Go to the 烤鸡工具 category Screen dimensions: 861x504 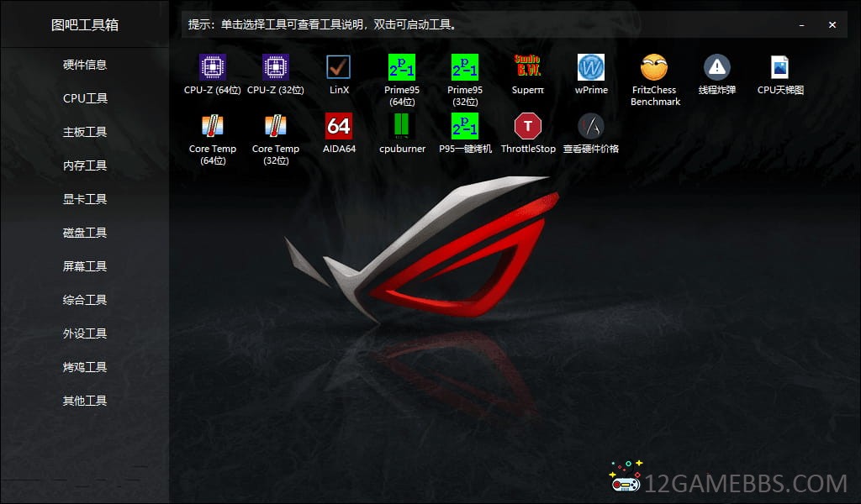pos(85,367)
